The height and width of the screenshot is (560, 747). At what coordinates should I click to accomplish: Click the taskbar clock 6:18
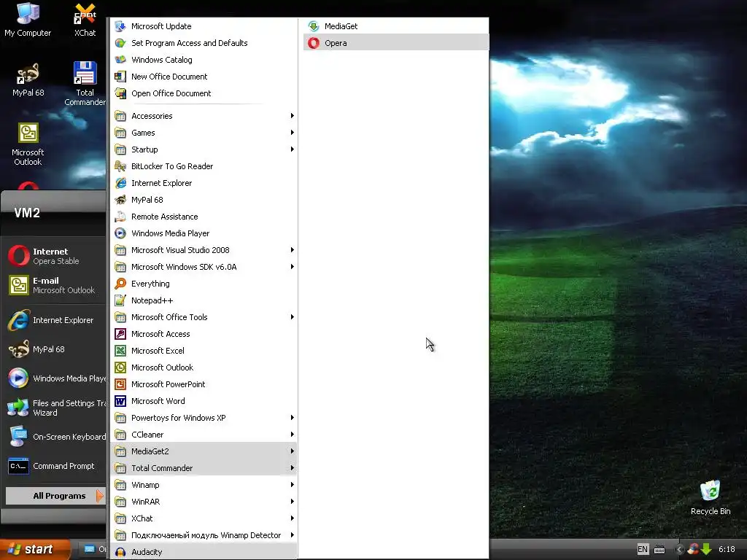(x=727, y=550)
